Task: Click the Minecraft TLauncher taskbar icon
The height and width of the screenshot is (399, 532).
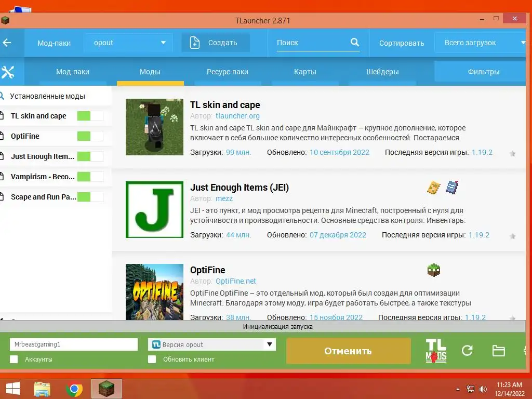Action: (x=106, y=389)
